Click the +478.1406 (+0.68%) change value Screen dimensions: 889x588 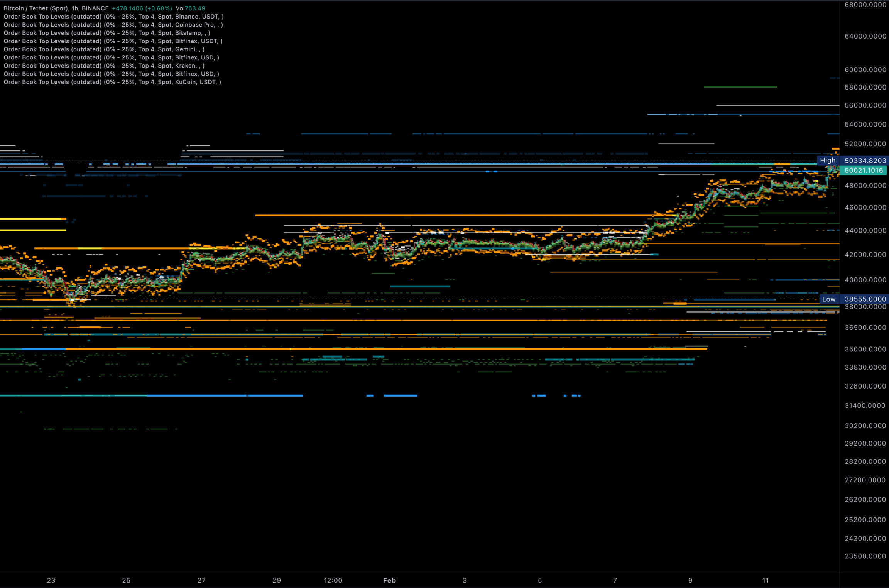[142, 8]
